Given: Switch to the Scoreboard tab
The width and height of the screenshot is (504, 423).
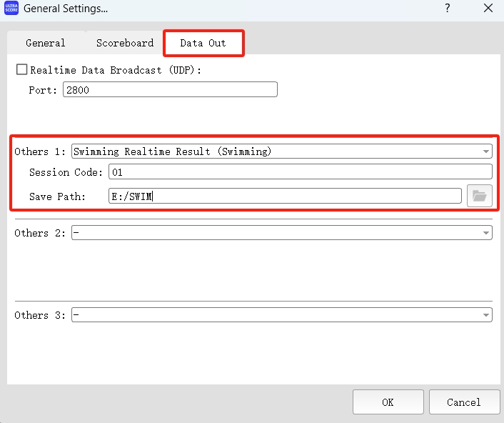Looking at the screenshot, I should point(125,43).
